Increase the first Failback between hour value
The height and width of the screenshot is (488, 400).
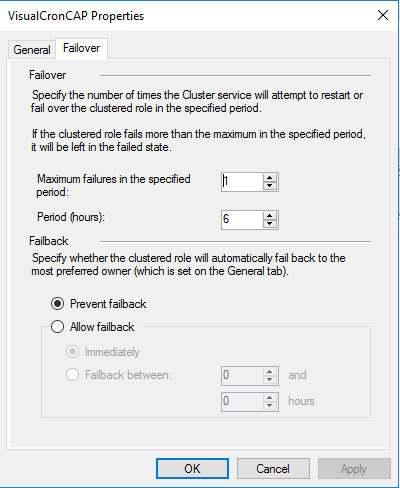[x=270, y=371]
